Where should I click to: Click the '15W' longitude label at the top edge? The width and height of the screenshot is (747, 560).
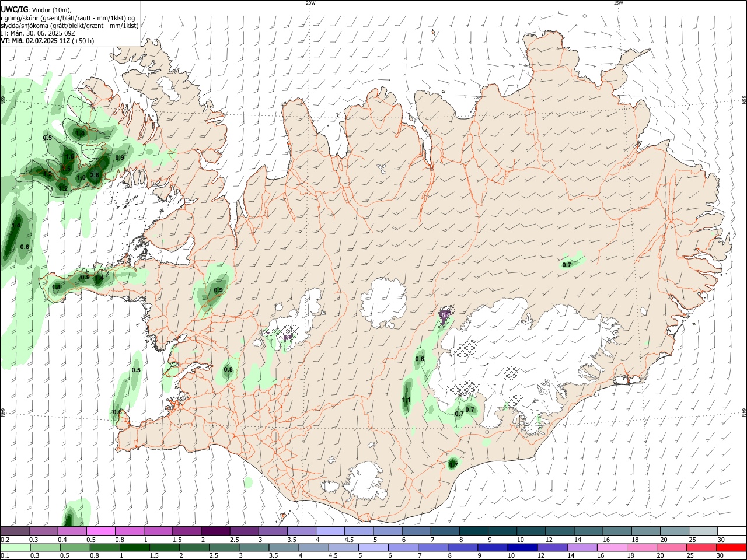pyautogui.click(x=618, y=3)
